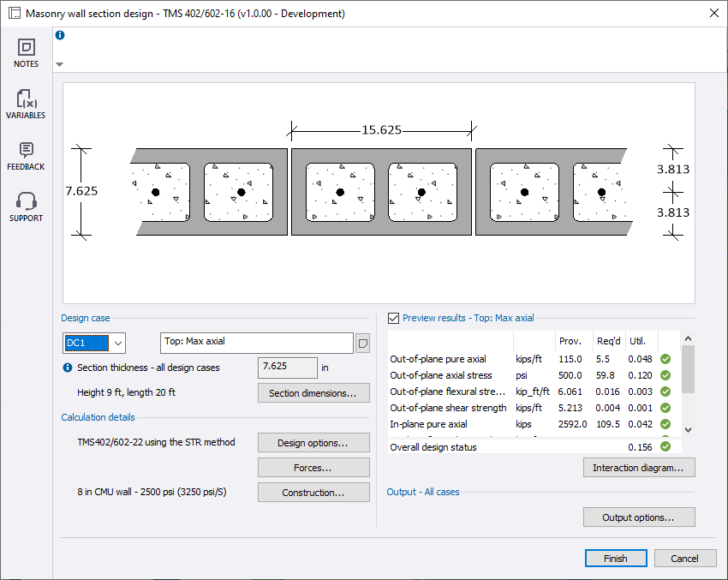Open the Design options dialog
The height and width of the screenshot is (580, 728).
point(313,442)
